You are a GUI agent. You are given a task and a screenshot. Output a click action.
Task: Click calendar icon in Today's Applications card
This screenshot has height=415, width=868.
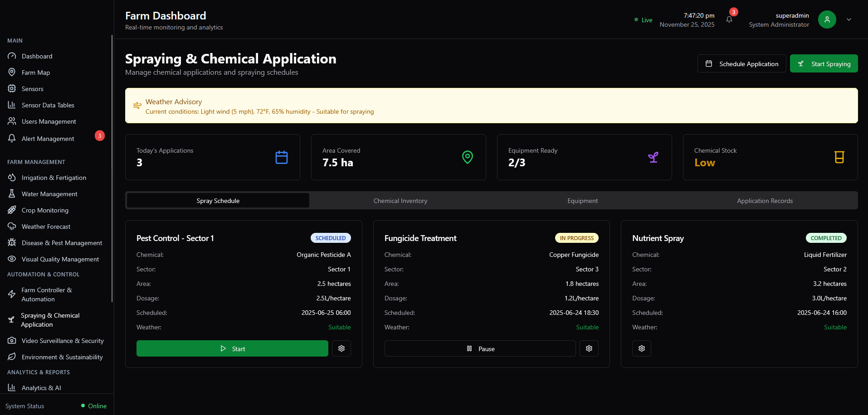coord(282,157)
